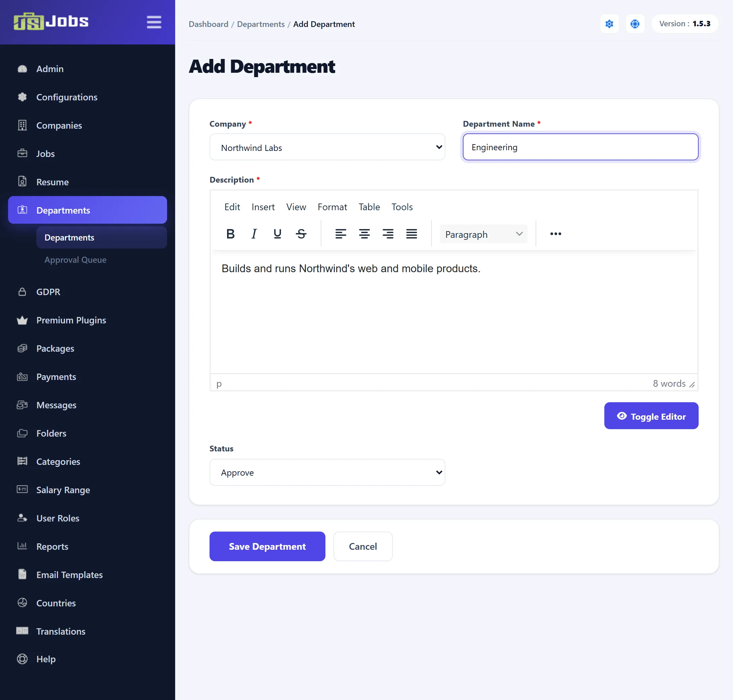This screenshot has height=700, width=733.
Task: Open Payments in the sidebar
Action: [x=87, y=377]
